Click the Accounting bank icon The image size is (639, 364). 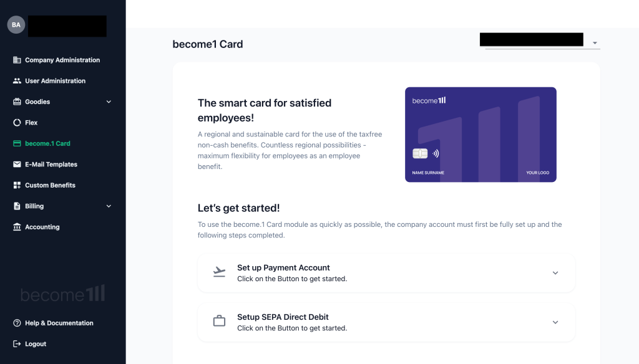17,227
